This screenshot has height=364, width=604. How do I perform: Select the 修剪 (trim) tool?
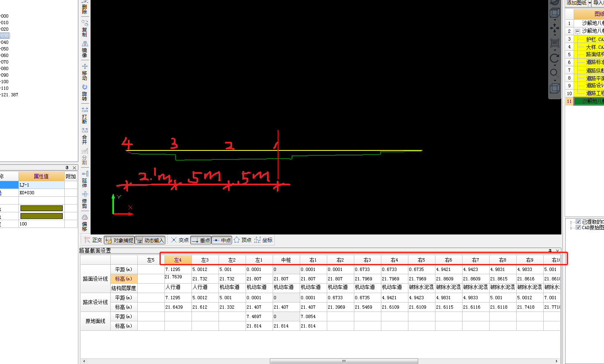(84, 200)
